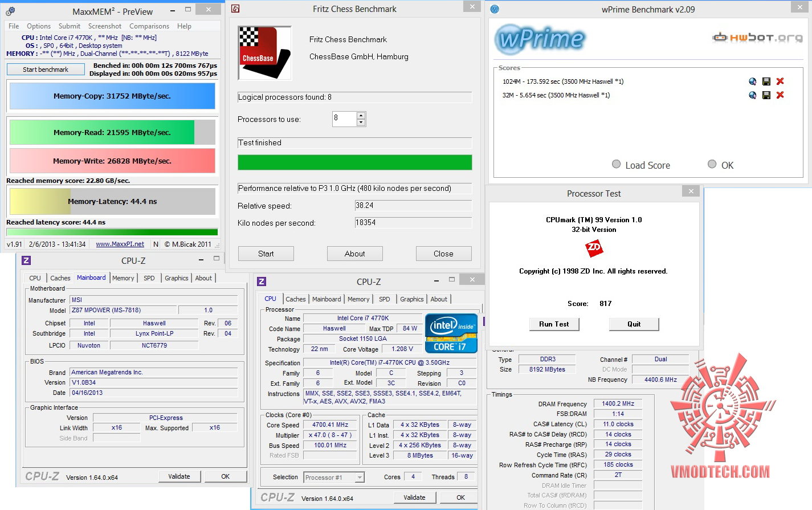
Task: Click the Intel Core i7 badge in CPU-Z
Action: [451, 333]
